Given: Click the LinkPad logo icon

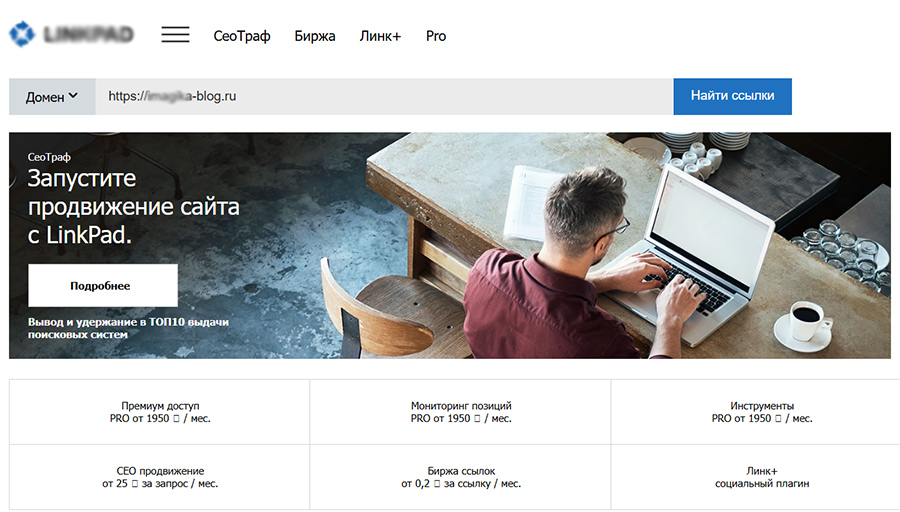Looking at the screenshot, I should pyautogui.click(x=22, y=35).
